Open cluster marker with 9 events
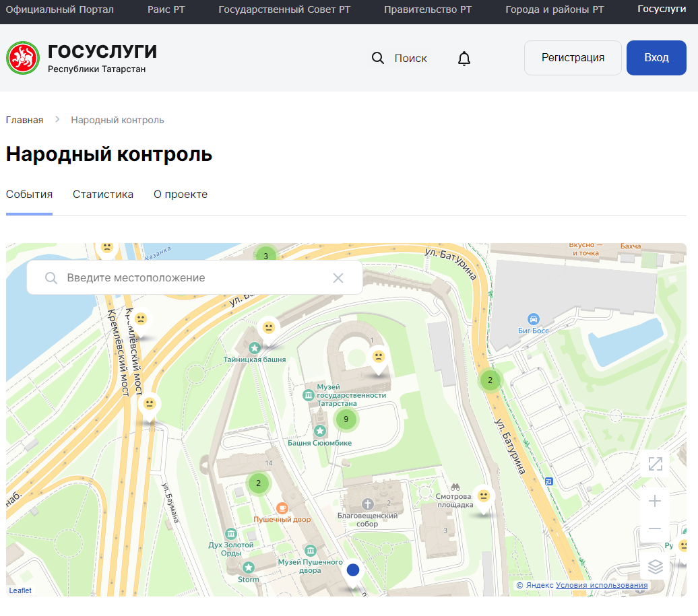 point(346,419)
